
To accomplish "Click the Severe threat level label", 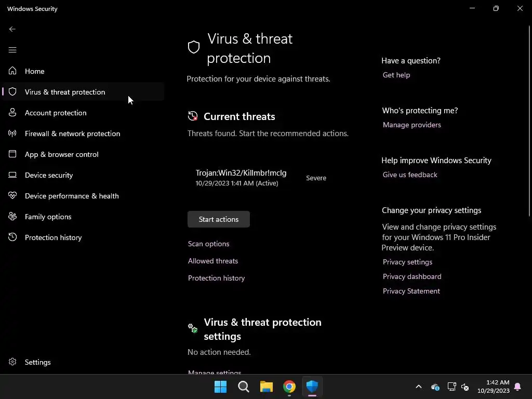I will coord(316,178).
